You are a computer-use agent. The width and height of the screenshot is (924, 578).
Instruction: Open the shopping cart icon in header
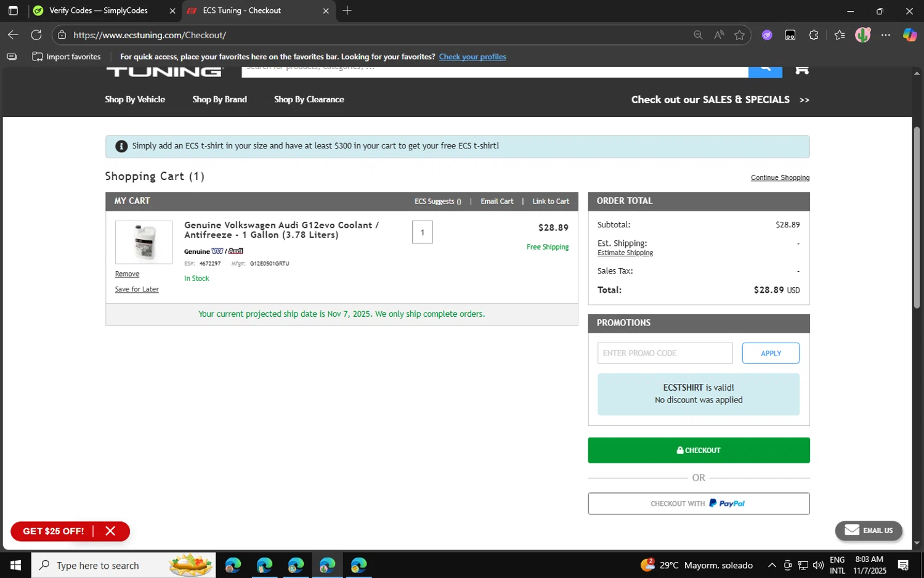coord(801,70)
